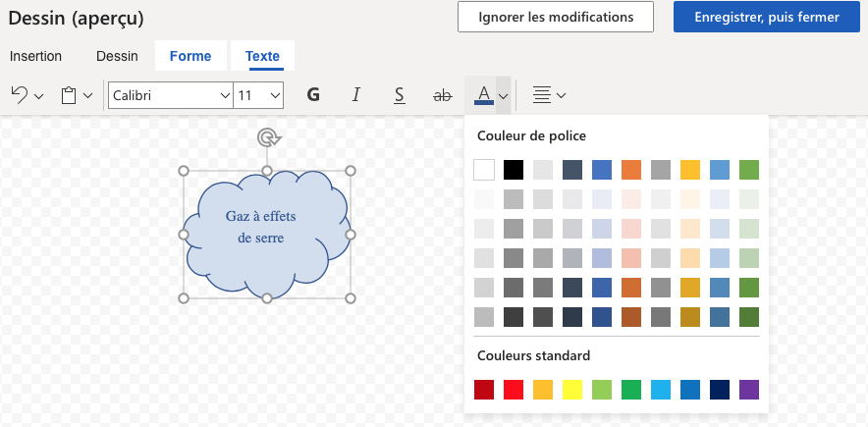The height and width of the screenshot is (427, 868).
Task: Click the text alignment icon
Action: (x=542, y=95)
